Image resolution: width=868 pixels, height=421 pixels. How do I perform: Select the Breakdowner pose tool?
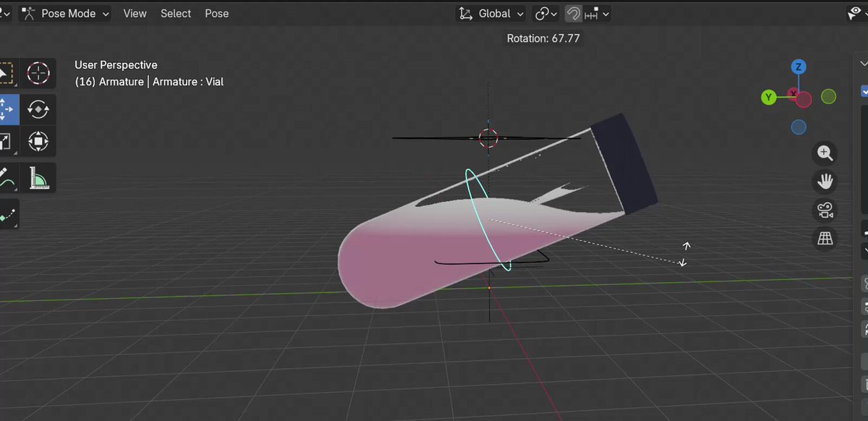(x=7, y=215)
